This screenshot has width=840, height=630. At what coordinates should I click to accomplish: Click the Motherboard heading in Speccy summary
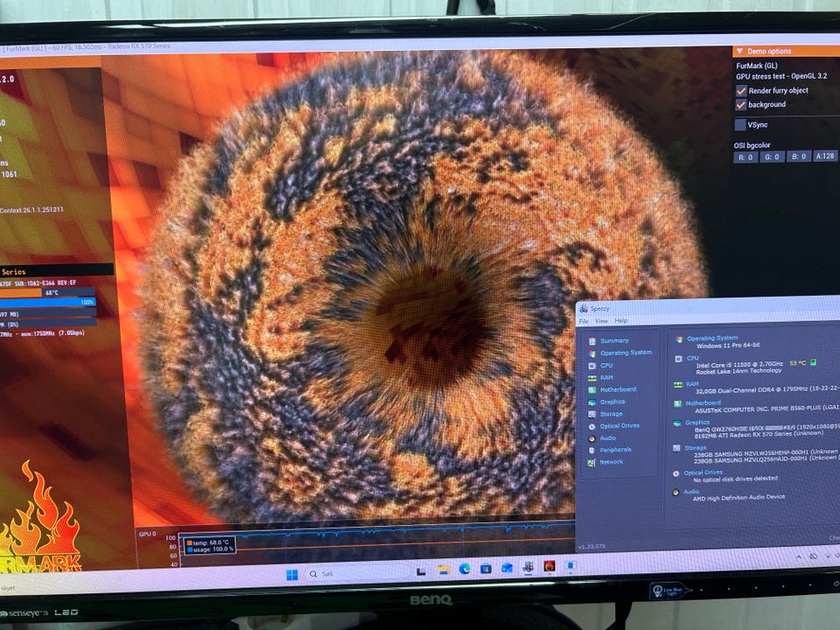click(703, 402)
